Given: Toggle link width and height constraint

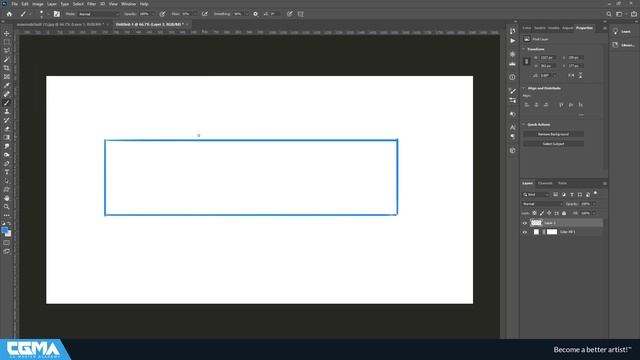Looking at the screenshot, I should (527, 62).
